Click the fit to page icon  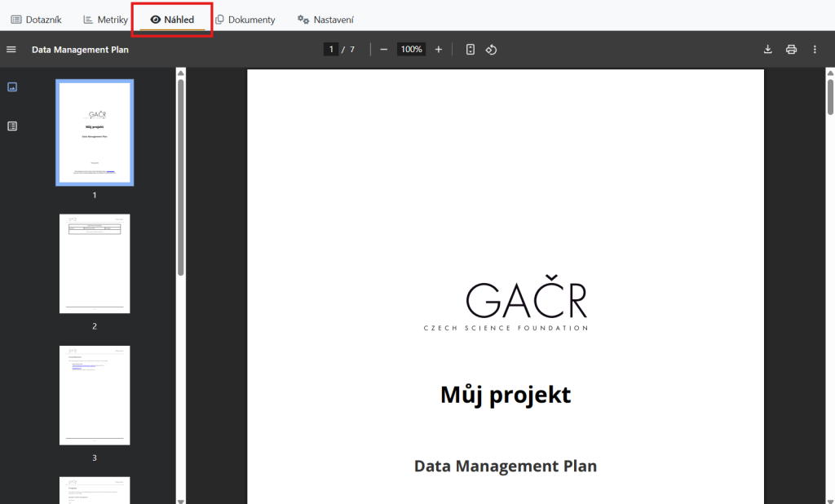(471, 50)
